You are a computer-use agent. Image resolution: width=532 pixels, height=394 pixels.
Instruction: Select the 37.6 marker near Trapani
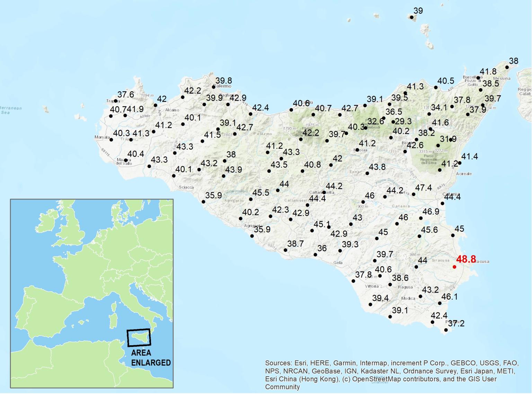(x=115, y=101)
